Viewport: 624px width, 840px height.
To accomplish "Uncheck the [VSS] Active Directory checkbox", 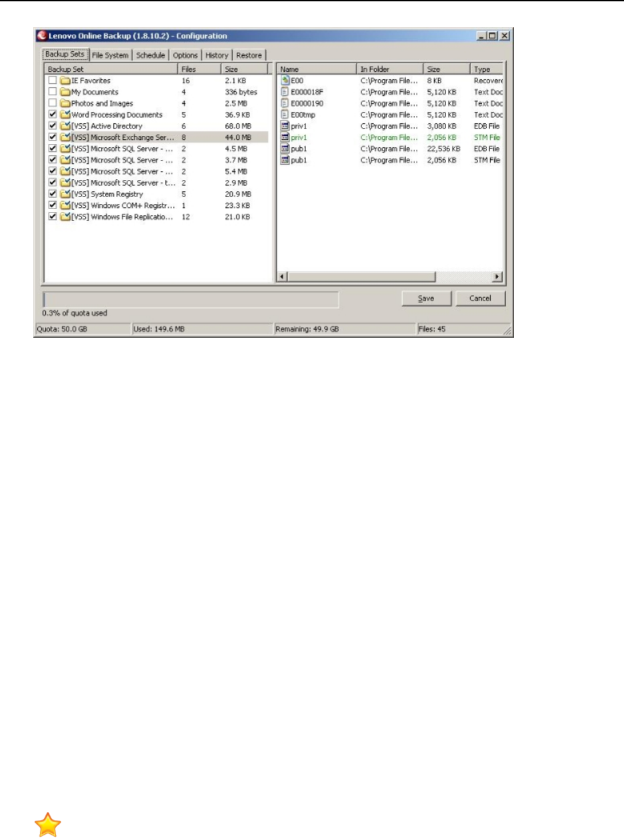I will pyautogui.click(x=53, y=126).
